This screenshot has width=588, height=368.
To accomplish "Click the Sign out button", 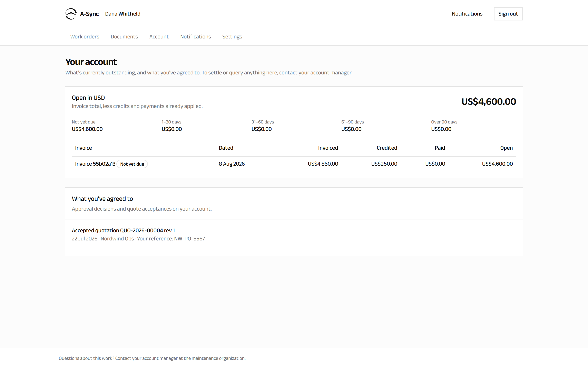I will tap(508, 14).
